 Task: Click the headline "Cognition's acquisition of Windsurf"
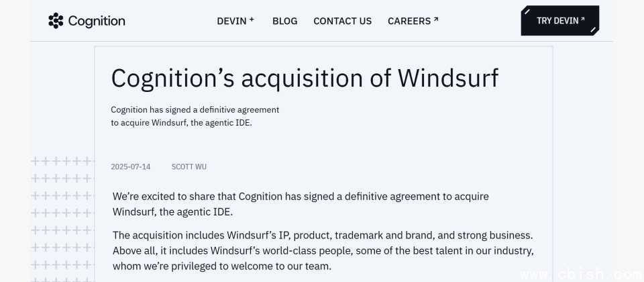[305, 78]
